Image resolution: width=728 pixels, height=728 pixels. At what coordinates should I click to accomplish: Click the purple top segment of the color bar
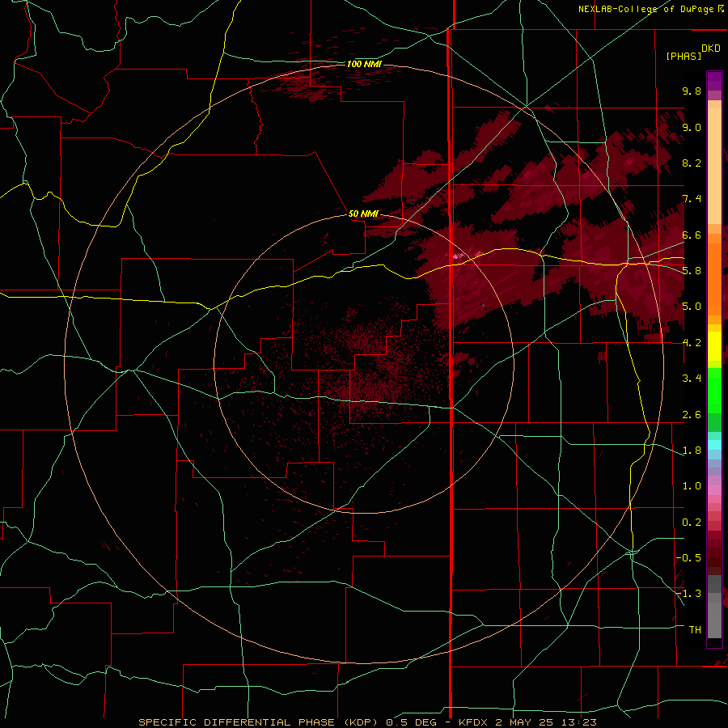point(714,81)
